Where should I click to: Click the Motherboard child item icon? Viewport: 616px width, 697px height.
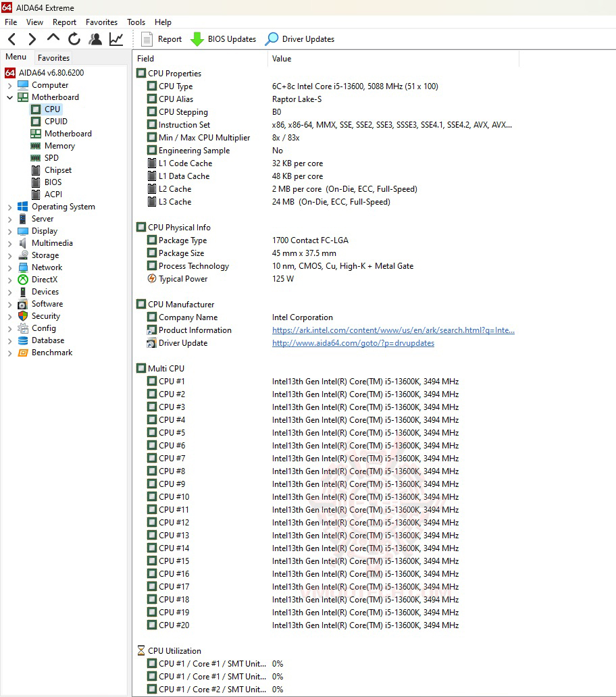click(x=36, y=133)
